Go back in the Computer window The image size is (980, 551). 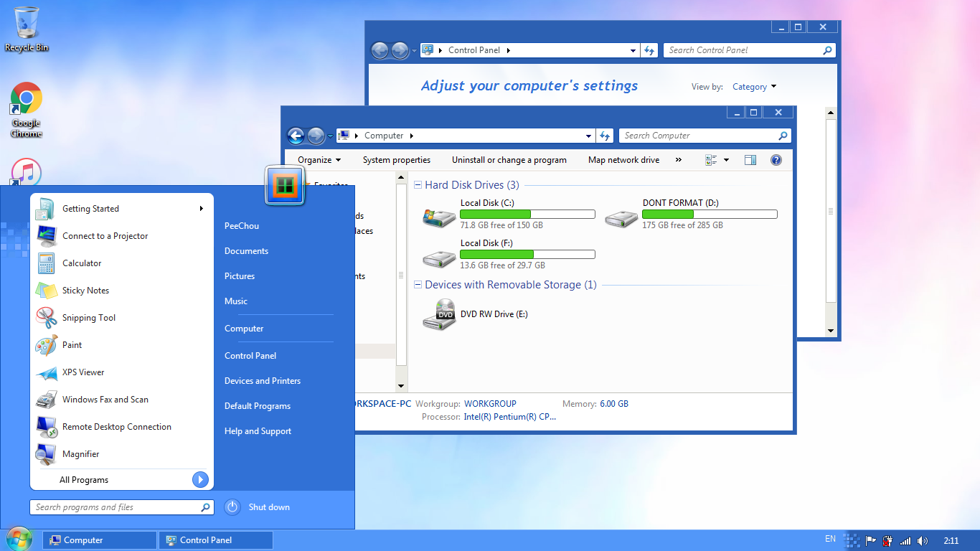[x=296, y=136]
